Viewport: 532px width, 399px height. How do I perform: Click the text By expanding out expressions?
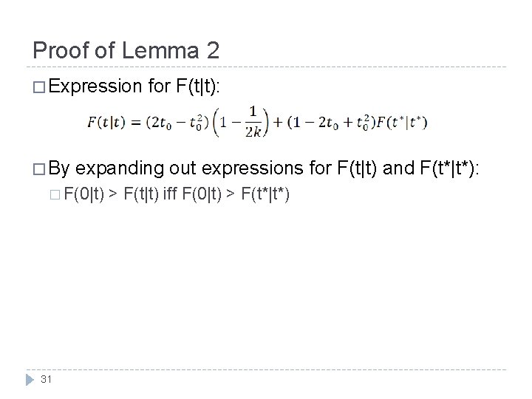176,168
